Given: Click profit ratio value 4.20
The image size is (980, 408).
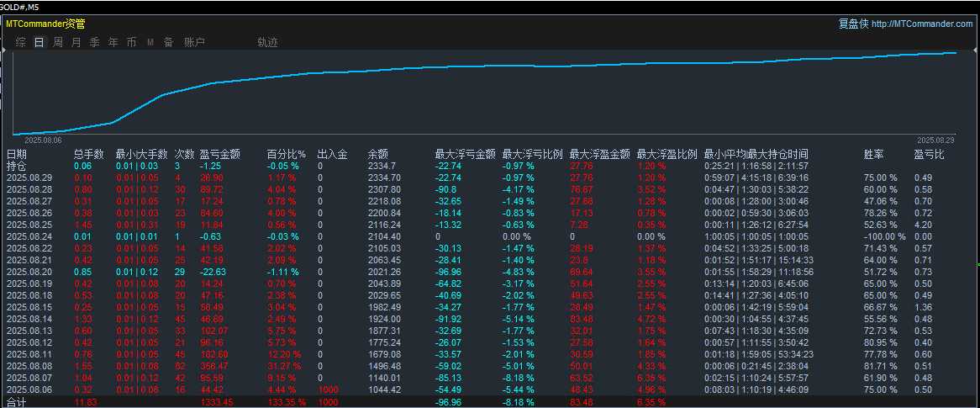Looking at the screenshot, I should (923, 225).
